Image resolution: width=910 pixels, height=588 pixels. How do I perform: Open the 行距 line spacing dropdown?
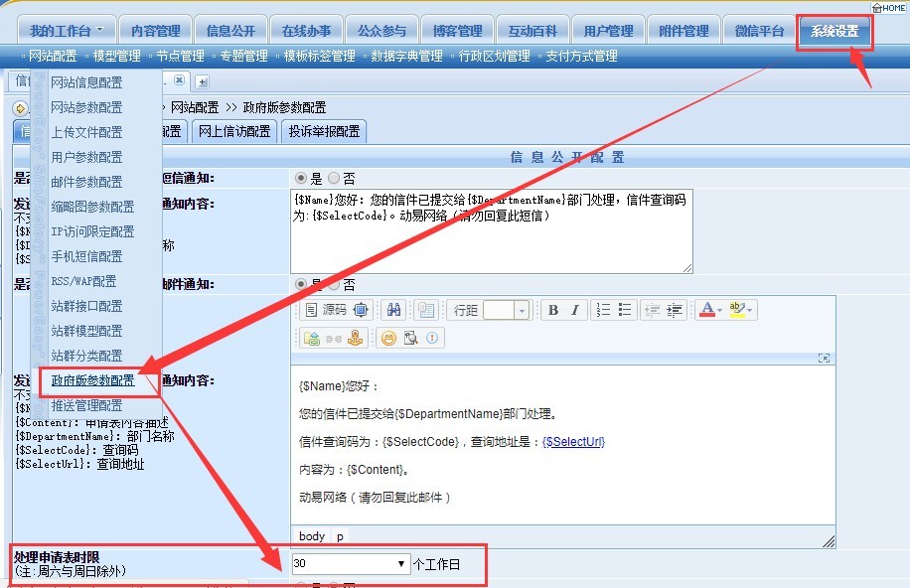click(522, 311)
